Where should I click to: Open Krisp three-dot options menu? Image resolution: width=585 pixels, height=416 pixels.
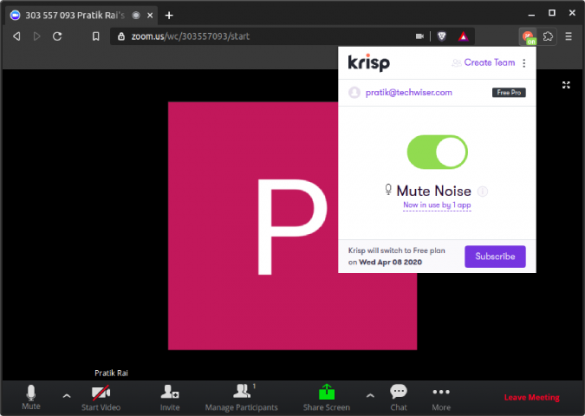coord(524,63)
